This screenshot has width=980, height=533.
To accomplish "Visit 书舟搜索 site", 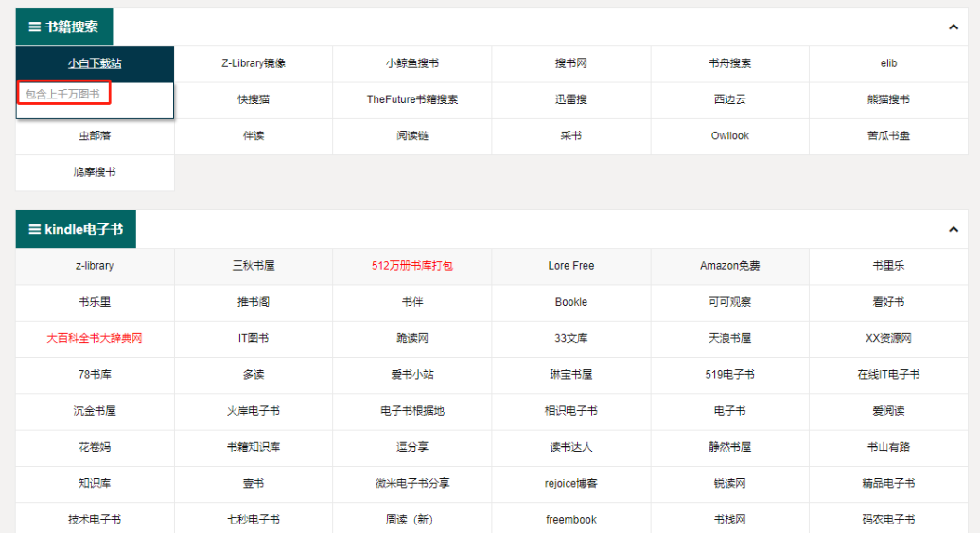I will click(x=730, y=63).
